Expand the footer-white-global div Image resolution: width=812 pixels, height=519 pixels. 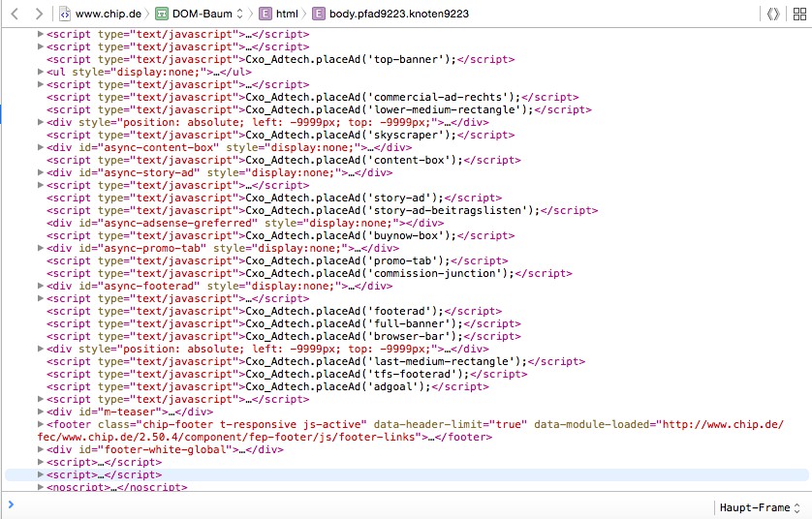[x=41, y=450]
